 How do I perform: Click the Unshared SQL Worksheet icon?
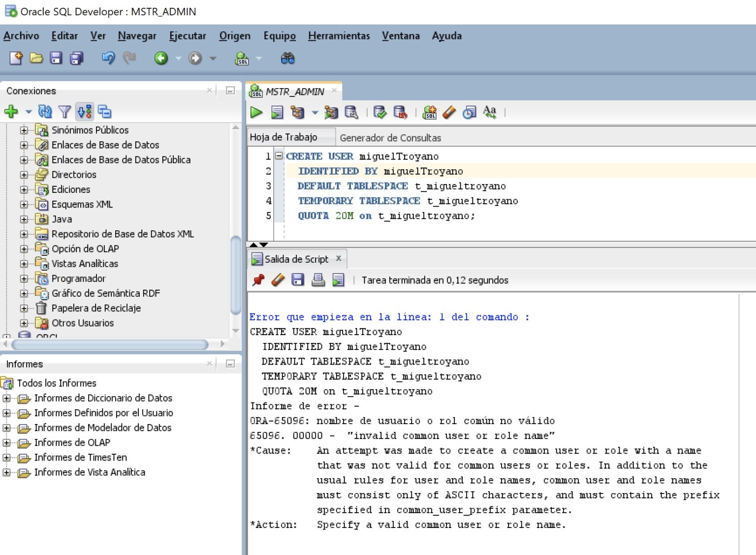(430, 113)
